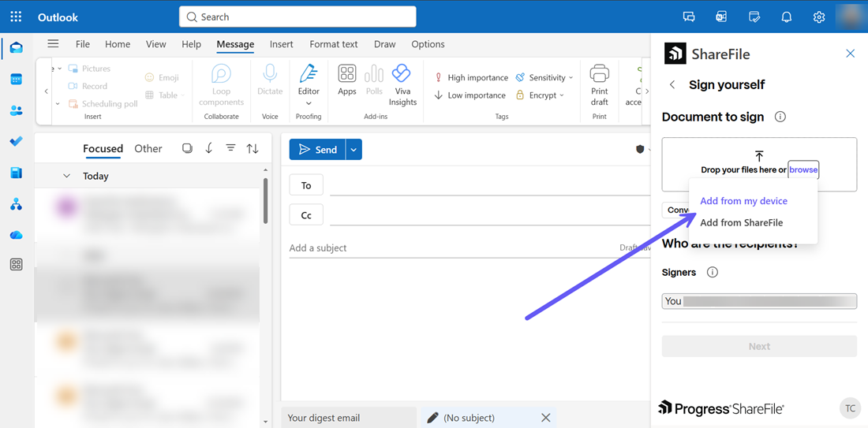868x428 pixels.
Task: Click the disabled Next button
Action: coord(759,346)
